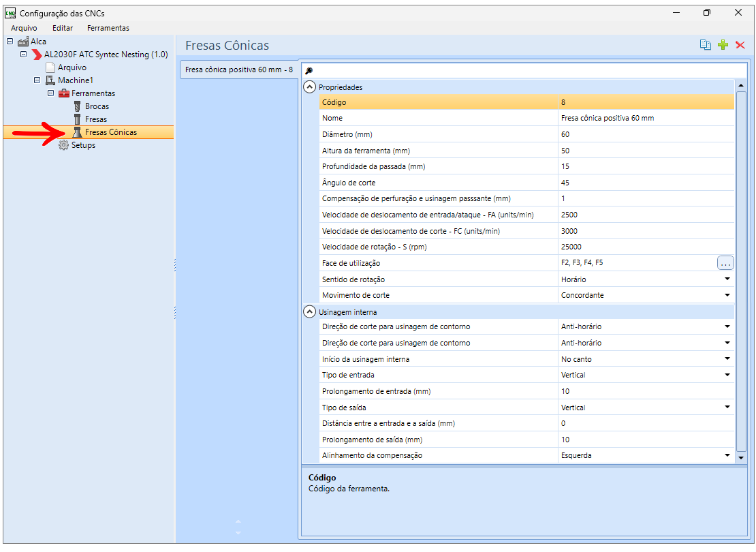Click the Fresas Cônicas cutter icon
This screenshot has height=552, width=756.
coord(77,132)
